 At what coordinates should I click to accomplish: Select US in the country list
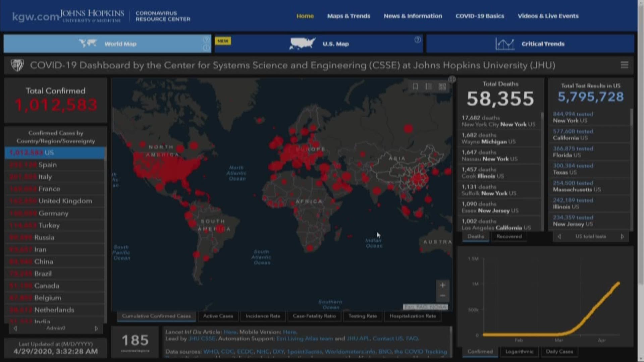tap(54, 153)
